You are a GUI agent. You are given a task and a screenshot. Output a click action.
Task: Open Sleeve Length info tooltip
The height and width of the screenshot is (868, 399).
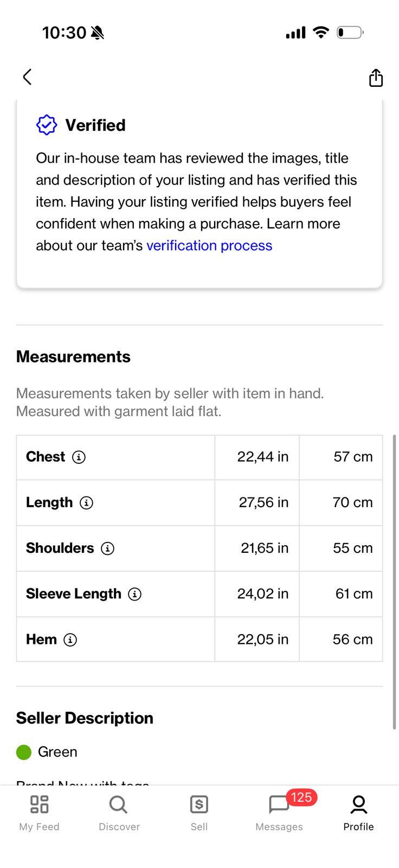135,594
